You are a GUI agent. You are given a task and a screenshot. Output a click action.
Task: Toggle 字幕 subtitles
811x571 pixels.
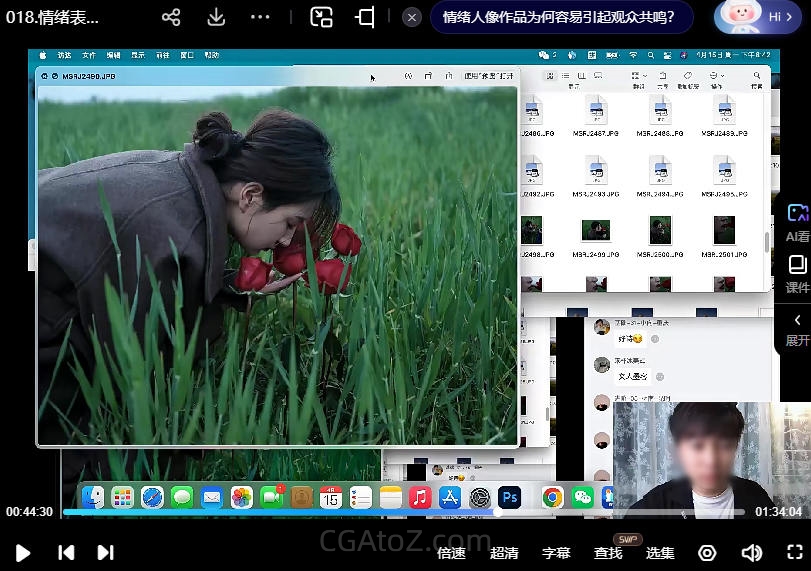[556, 553]
